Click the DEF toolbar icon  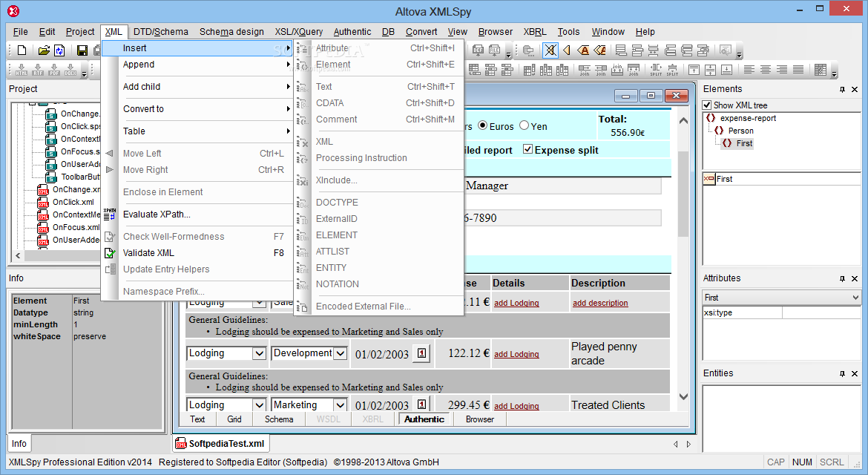[478, 50]
